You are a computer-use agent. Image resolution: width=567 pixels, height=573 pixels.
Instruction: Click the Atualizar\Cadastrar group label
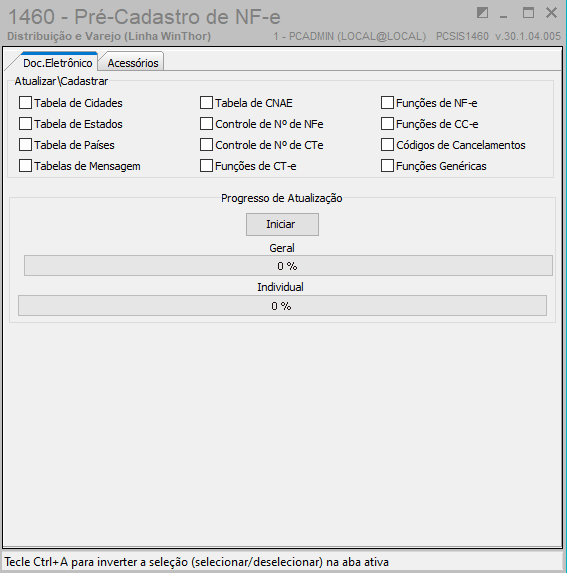coord(61,81)
